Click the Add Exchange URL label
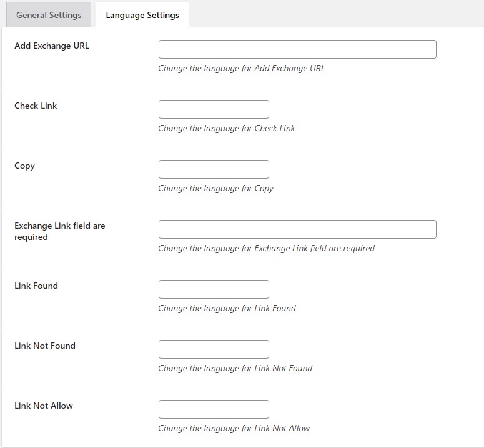Screen dimensions: 484x448 (x=52, y=46)
